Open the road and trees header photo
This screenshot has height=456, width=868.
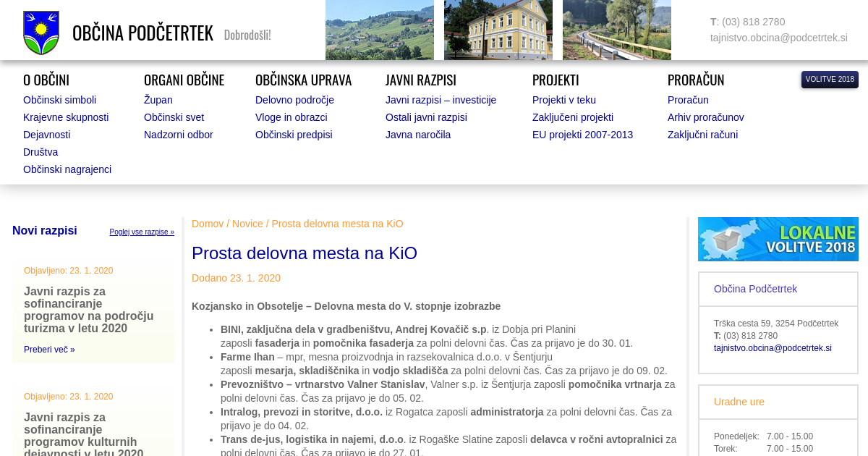coord(617,30)
